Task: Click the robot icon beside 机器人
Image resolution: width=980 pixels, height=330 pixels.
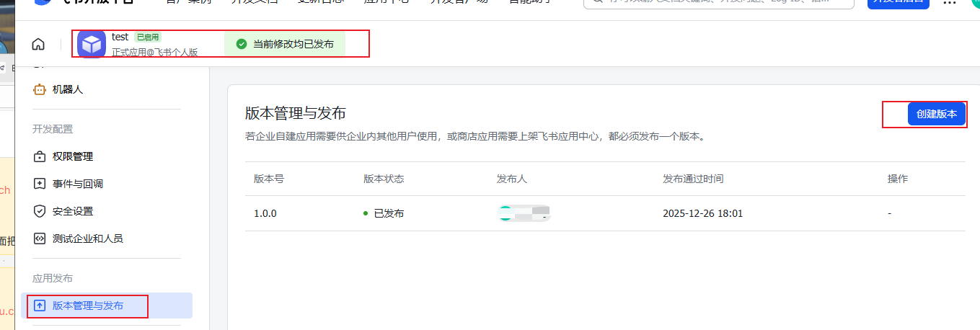Action: coord(40,90)
